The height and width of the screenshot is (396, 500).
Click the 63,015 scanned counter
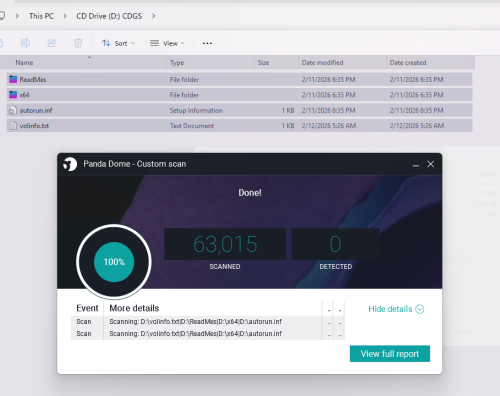[225, 244]
